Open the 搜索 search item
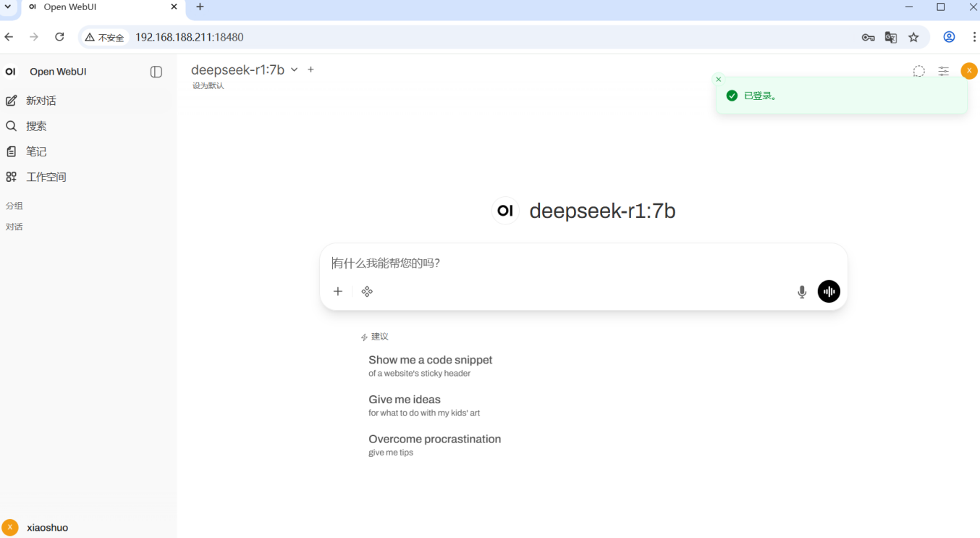This screenshot has width=980, height=538. pyautogui.click(x=87, y=126)
